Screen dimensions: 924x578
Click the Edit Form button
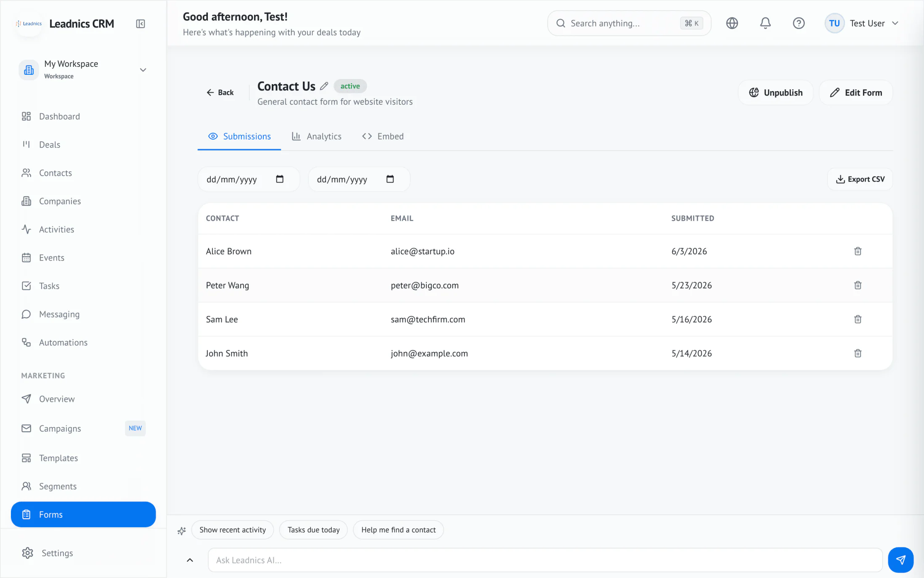point(856,92)
